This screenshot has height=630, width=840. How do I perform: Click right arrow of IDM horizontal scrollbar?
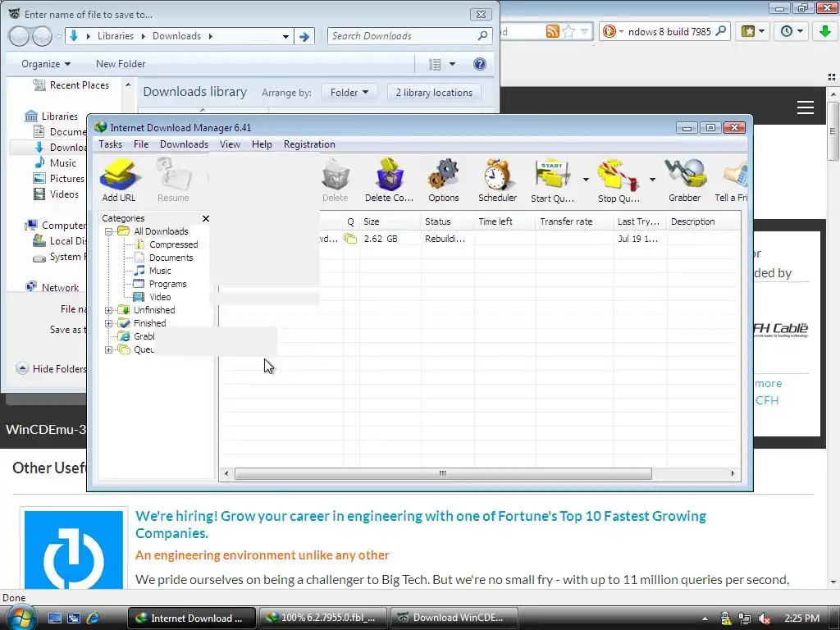point(733,473)
